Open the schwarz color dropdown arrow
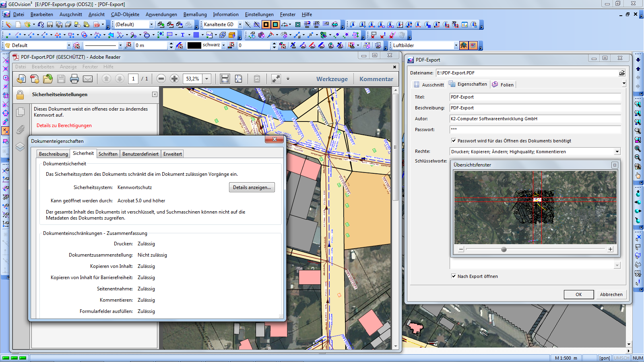Screen dimensions: 644x362 click(x=223, y=45)
